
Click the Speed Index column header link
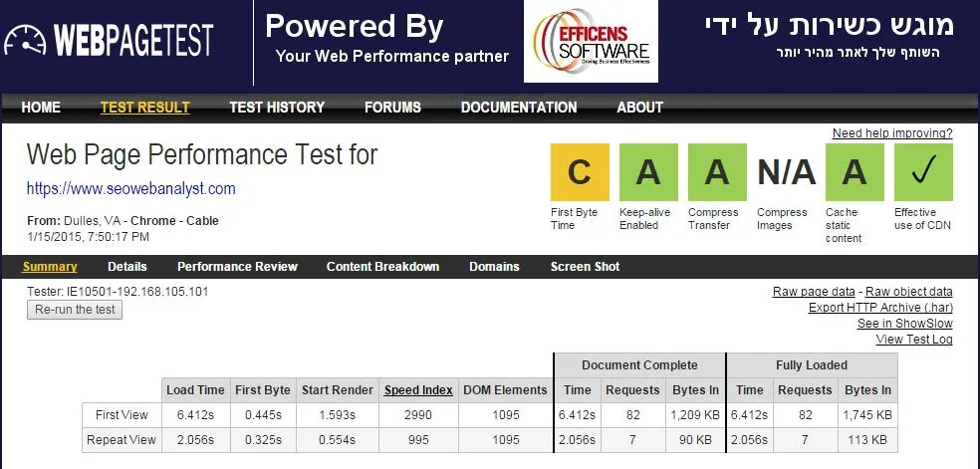click(x=418, y=390)
